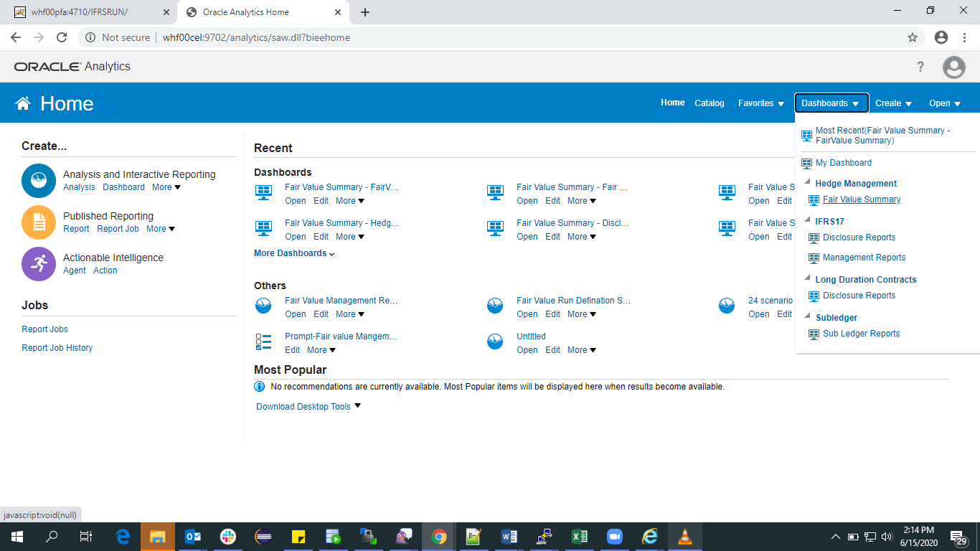This screenshot has height=551, width=980.
Task: Expand More under Published Reporting
Action: pyautogui.click(x=161, y=229)
